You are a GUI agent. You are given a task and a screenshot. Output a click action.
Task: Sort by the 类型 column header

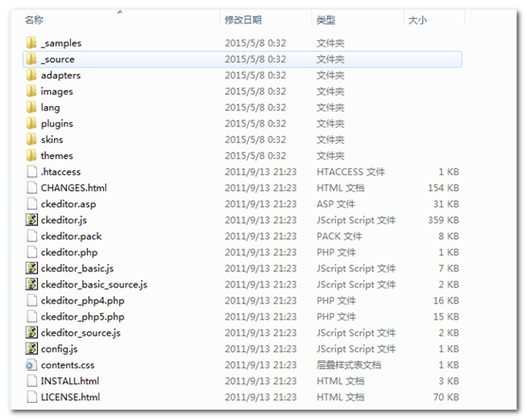pos(325,20)
